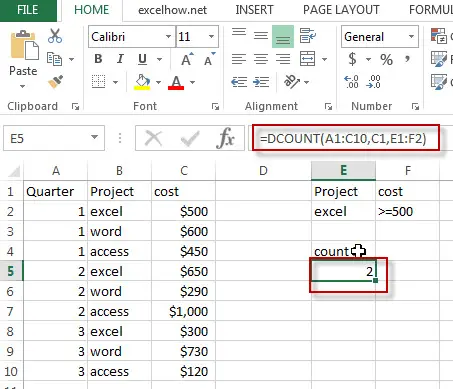The image size is (453, 389).
Task: Click Increase Decimal icon
Action: (351, 82)
